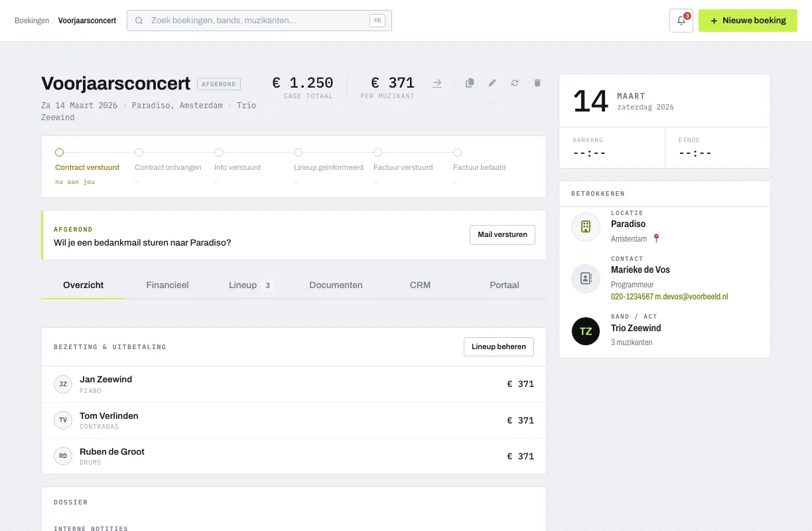Mark the Contract ontvangen step circle

pyautogui.click(x=139, y=152)
